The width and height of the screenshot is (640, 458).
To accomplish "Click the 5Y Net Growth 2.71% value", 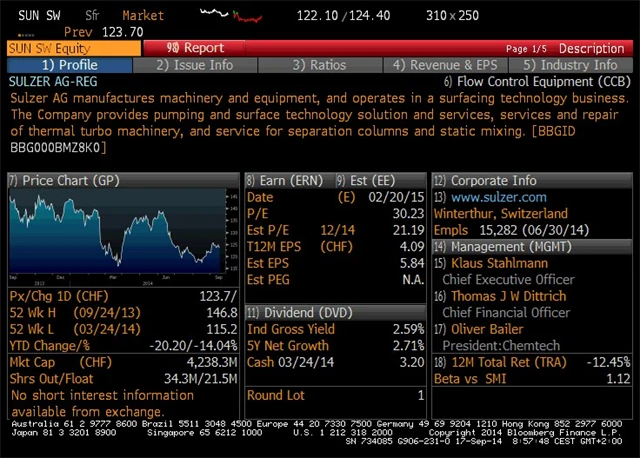I will click(x=408, y=346).
